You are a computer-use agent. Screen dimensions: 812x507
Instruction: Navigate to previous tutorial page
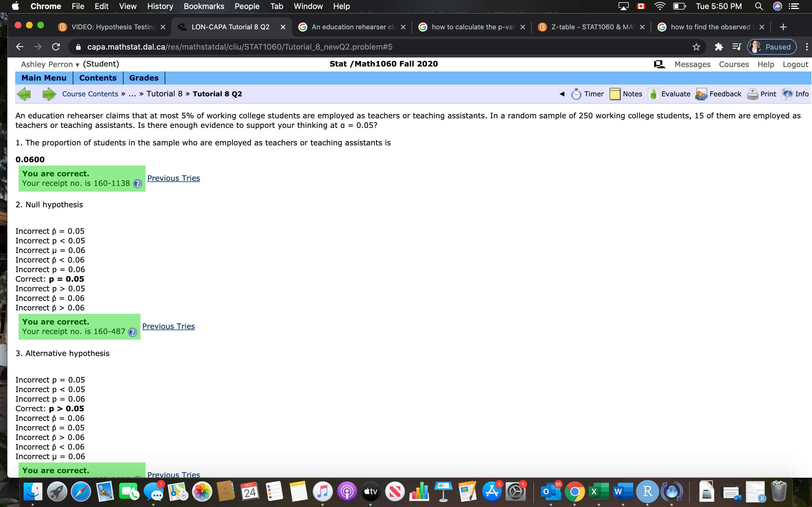coord(24,94)
